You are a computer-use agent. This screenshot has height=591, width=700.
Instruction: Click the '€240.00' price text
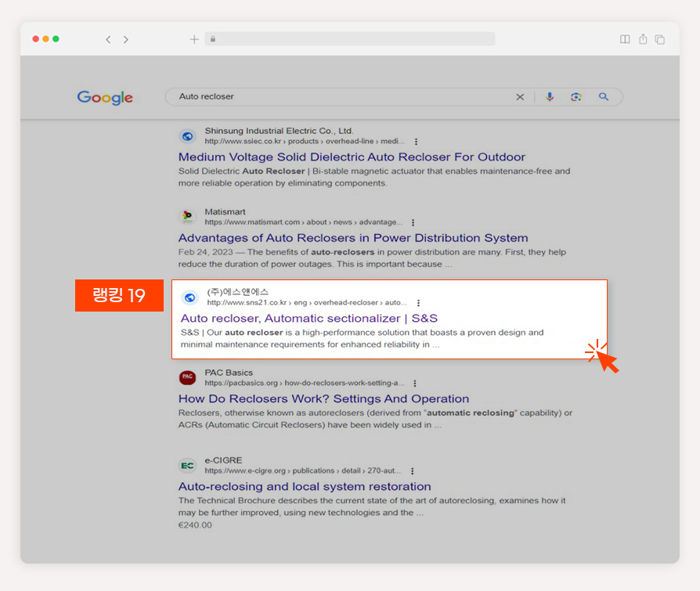point(195,525)
